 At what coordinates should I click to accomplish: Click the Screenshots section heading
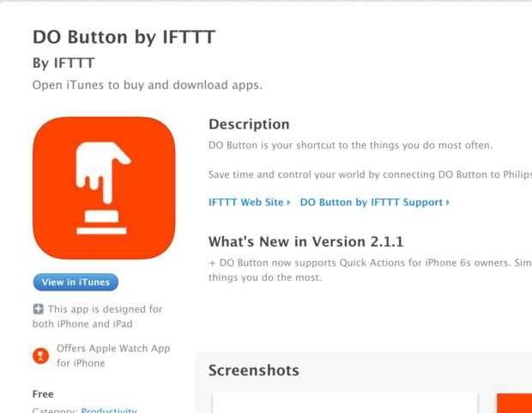pos(254,370)
